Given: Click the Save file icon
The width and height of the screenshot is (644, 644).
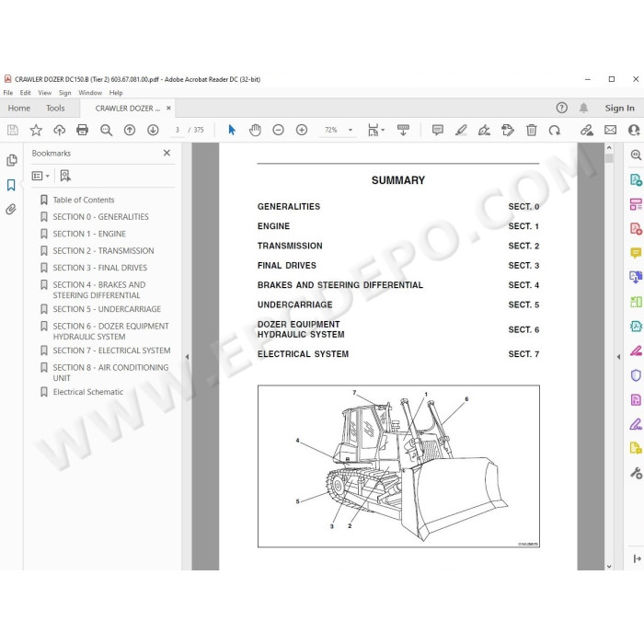Looking at the screenshot, I should pyautogui.click(x=13, y=131).
